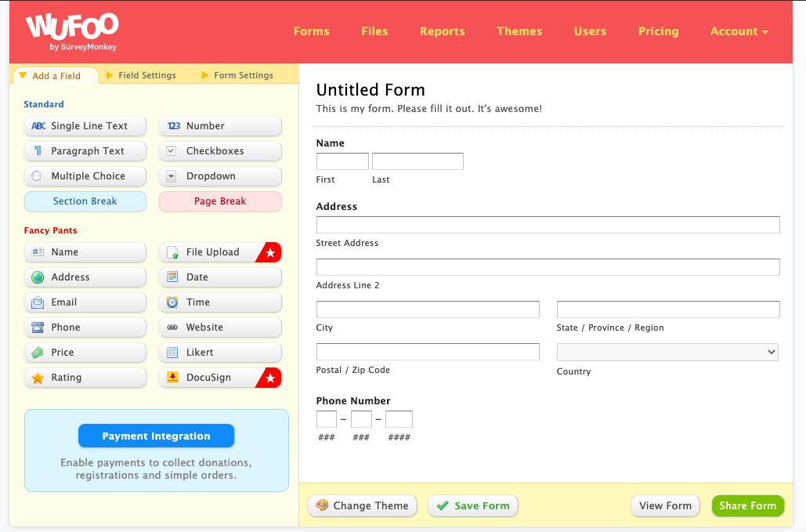Expand the Form Settings tab
806x532 pixels.
(x=237, y=75)
